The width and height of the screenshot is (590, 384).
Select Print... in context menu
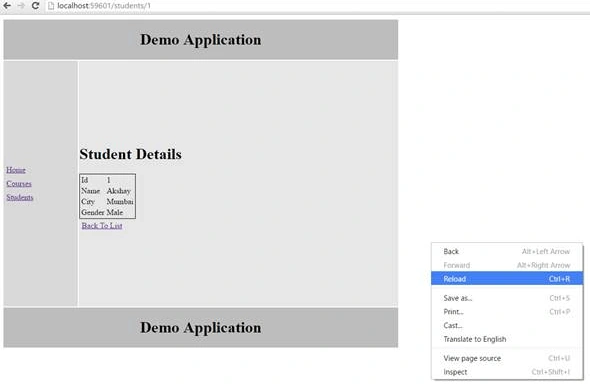point(507,312)
